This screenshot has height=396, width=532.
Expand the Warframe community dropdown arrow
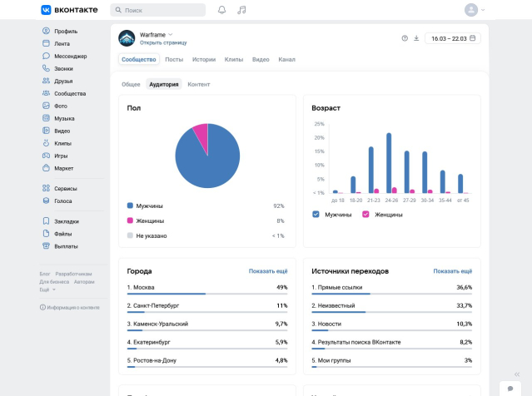[x=170, y=34]
